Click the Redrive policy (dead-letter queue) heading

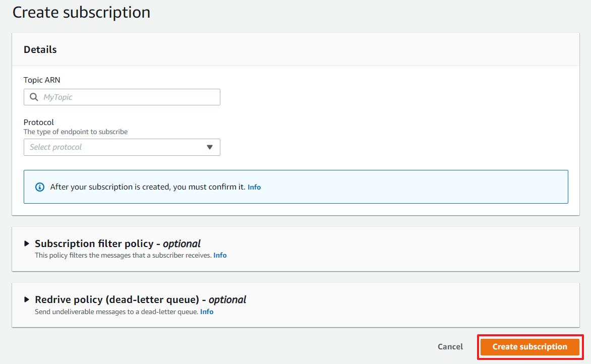[x=140, y=299]
